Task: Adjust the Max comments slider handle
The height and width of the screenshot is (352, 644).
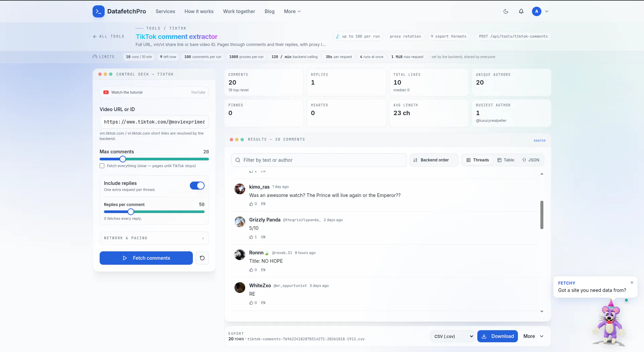Action: (x=123, y=159)
